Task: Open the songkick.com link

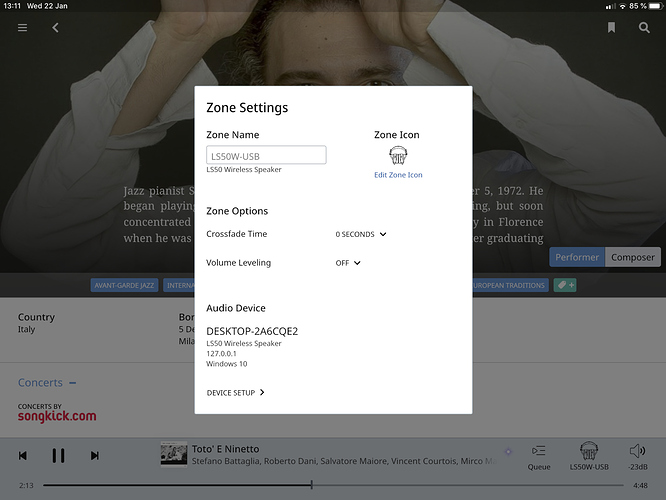Action: tap(57, 416)
